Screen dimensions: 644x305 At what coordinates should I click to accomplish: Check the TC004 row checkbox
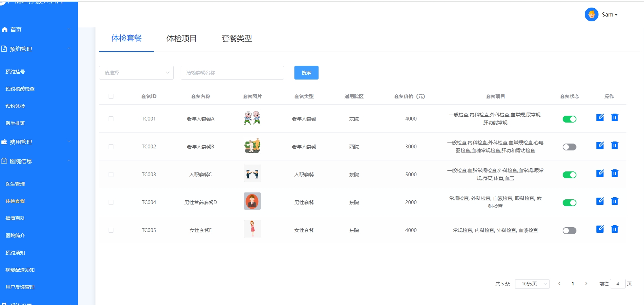click(111, 202)
